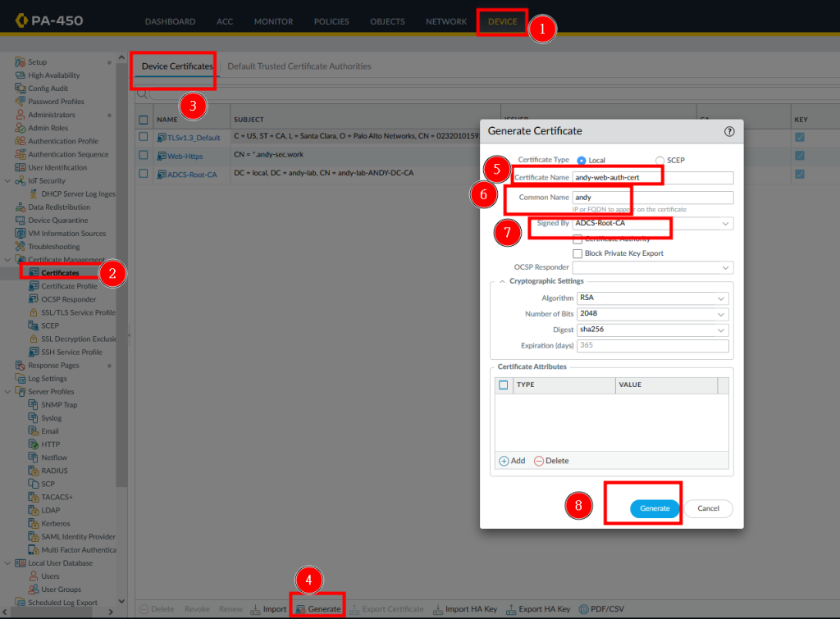Open High Availability icon in sidebar
The height and width of the screenshot is (619, 840).
point(21,75)
